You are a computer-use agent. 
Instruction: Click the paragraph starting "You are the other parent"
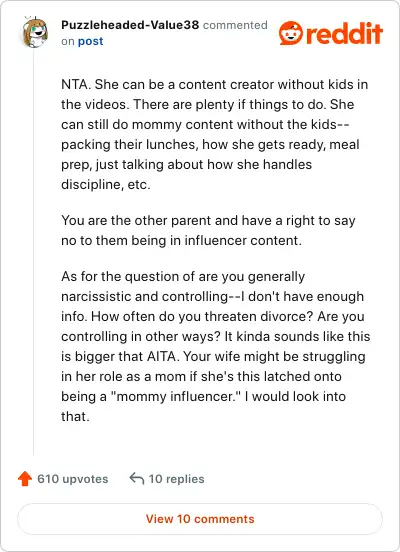pyautogui.click(x=208, y=231)
